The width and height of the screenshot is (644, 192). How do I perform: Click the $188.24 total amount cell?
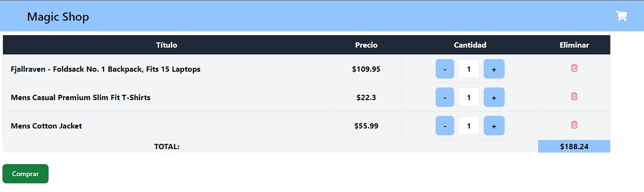(574, 146)
